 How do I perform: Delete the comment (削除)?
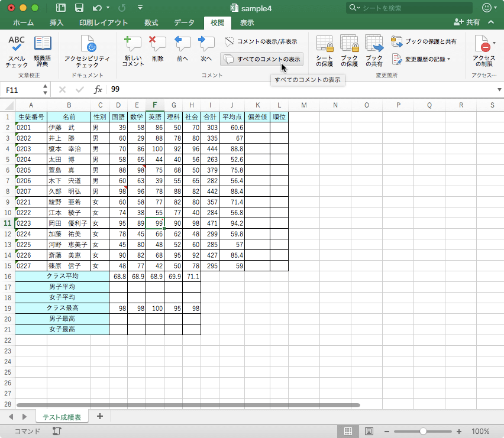(x=157, y=49)
